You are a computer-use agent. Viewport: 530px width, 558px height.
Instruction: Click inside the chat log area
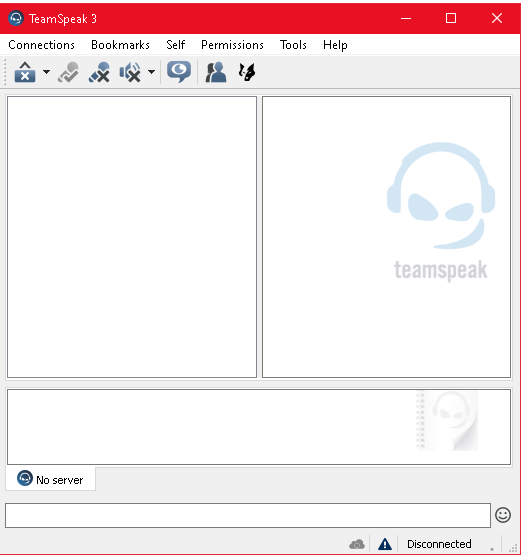(x=259, y=427)
